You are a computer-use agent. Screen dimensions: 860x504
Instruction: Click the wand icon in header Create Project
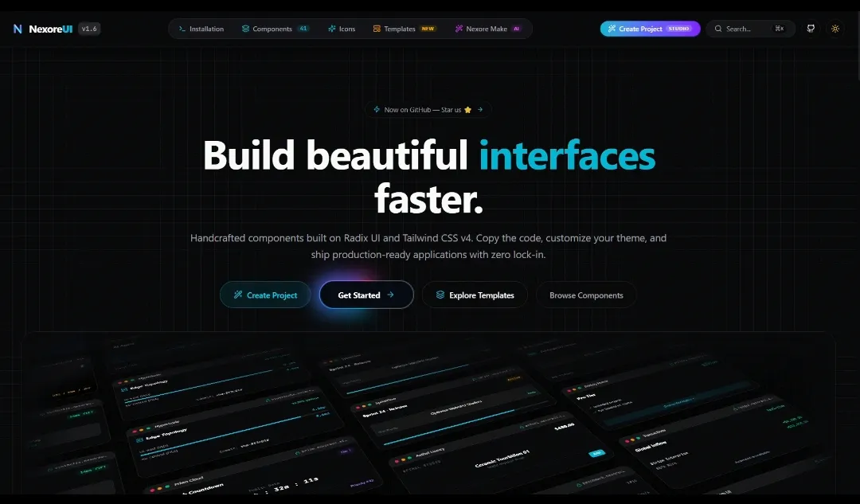612,29
